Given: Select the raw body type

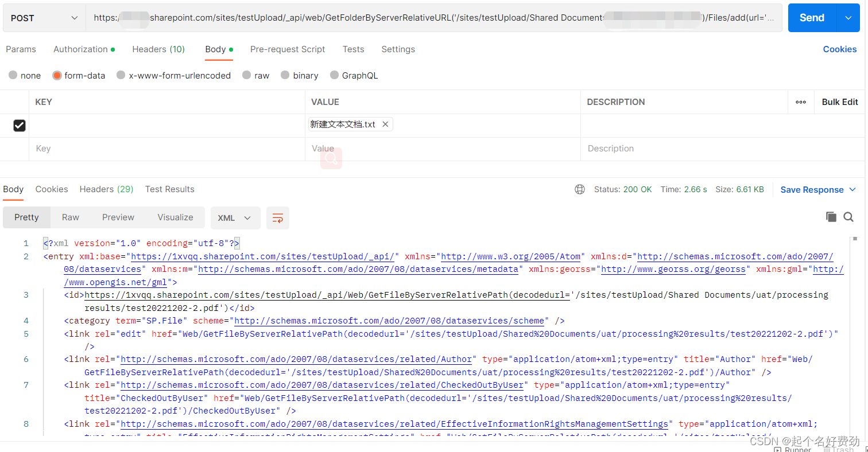Looking at the screenshot, I should coord(255,75).
